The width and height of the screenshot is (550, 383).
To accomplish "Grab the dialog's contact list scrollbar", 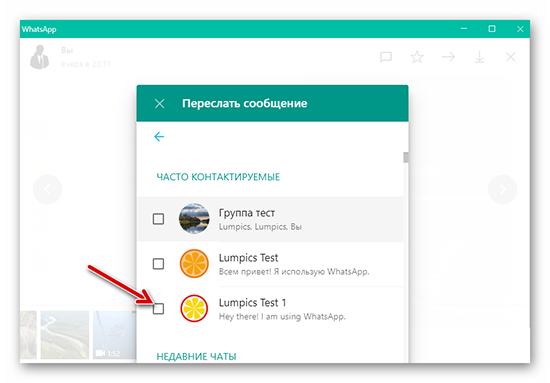I will (x=406, y=157).
